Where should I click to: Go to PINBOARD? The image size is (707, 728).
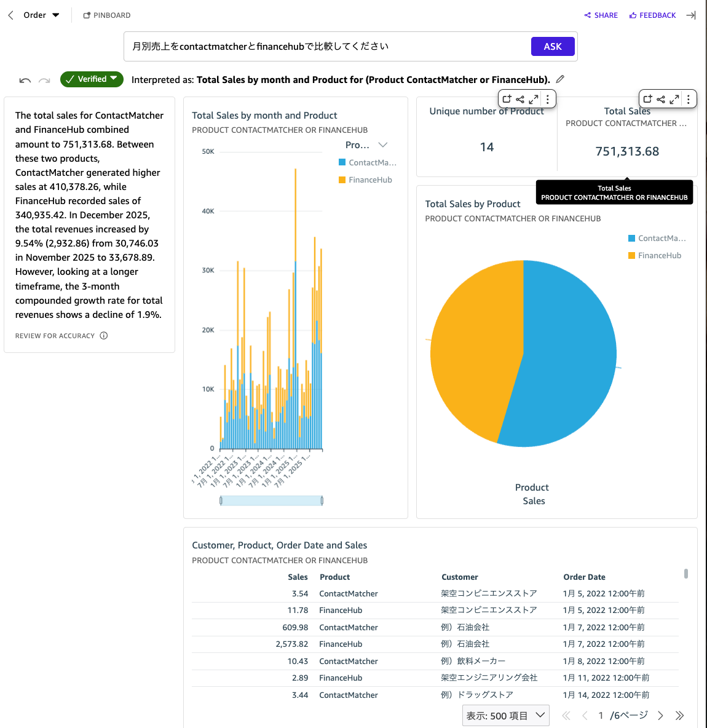[106, 15]
